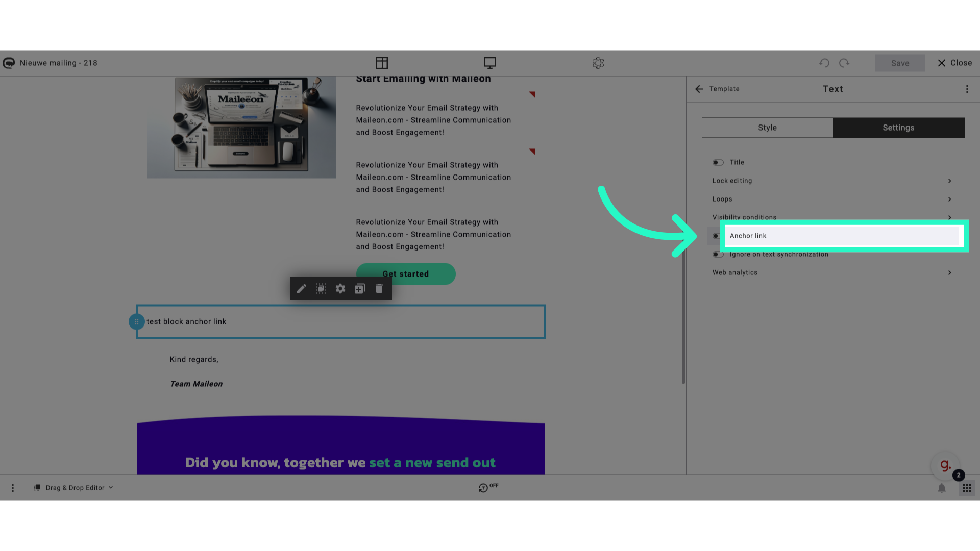Click the Get started button
This screenshot has width=980, height=551.
[406, 274]
